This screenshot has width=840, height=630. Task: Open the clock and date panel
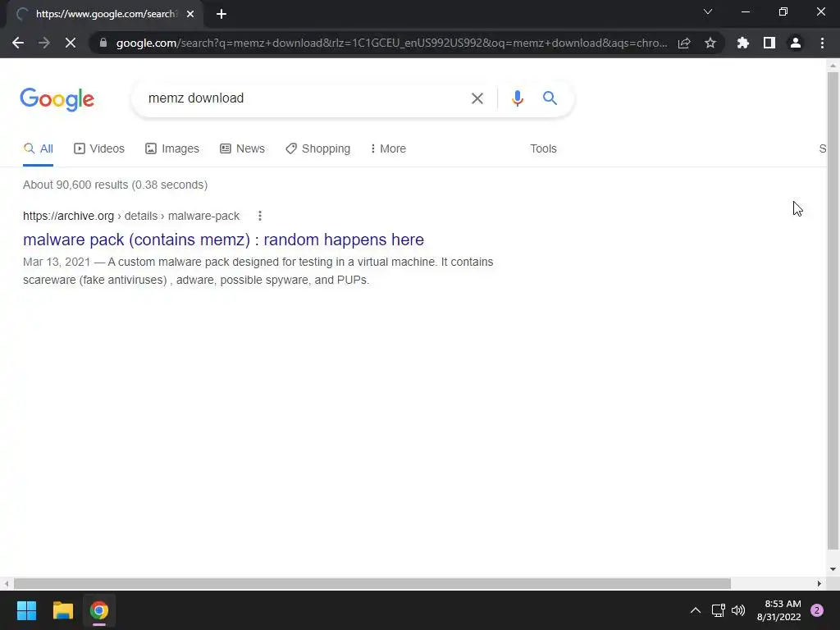click(779, 610)
